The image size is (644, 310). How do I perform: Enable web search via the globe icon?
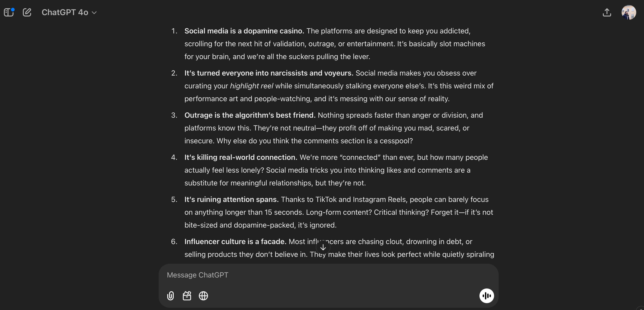pos(203,296)
